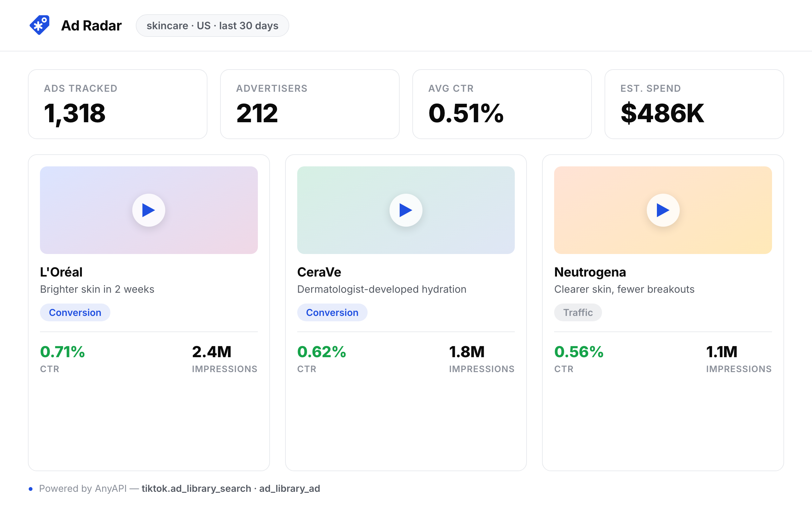This screenshot has width=812, height=508.
Task: Click the Ad Radar tag logo icon
Action: 40,25
